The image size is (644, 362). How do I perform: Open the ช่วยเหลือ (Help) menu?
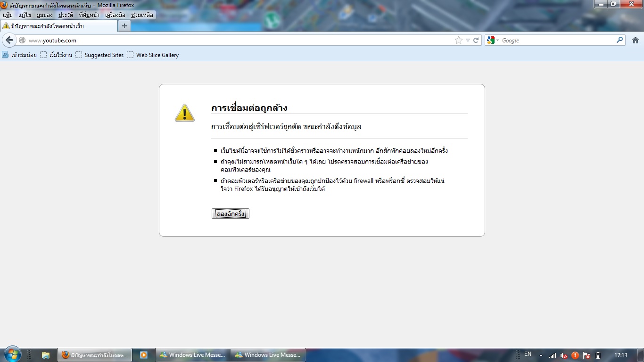pyautogui.click(x=142, y=15)
